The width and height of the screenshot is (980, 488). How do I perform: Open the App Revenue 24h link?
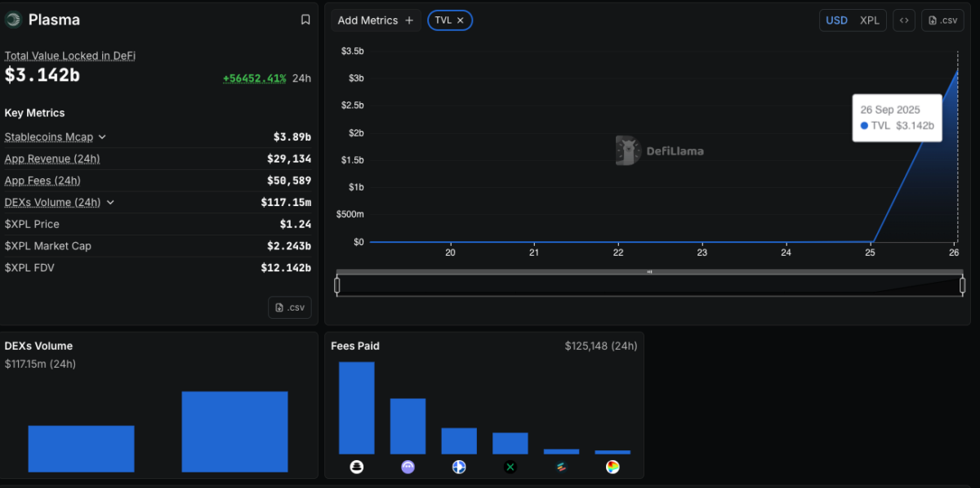[51, 159]
